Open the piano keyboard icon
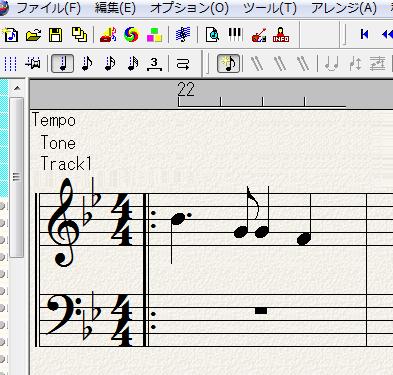This screenshot has height=375, width=393. click(x=235, y=35)
